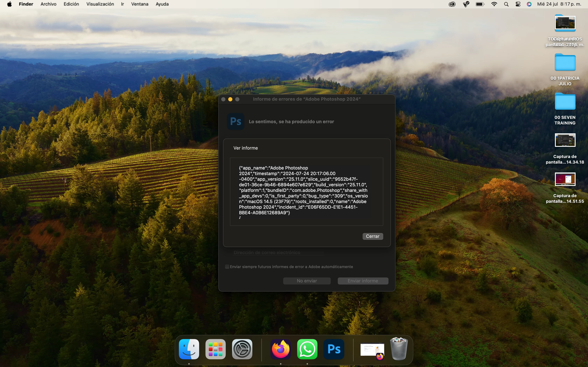Open System Settings dock icon
Screen dimensions: 588x367
click(x=242, y=349)
